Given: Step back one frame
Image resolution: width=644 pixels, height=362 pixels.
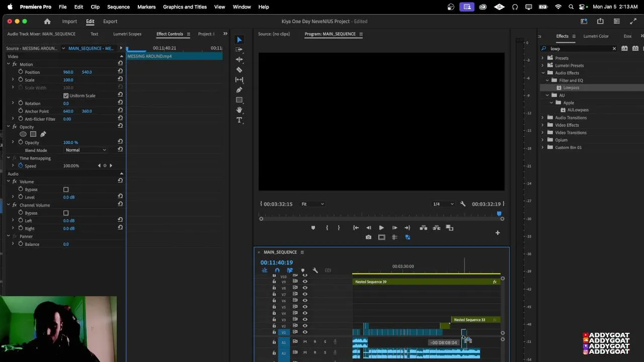Looking at the screenshot, I should click(368, 228).
